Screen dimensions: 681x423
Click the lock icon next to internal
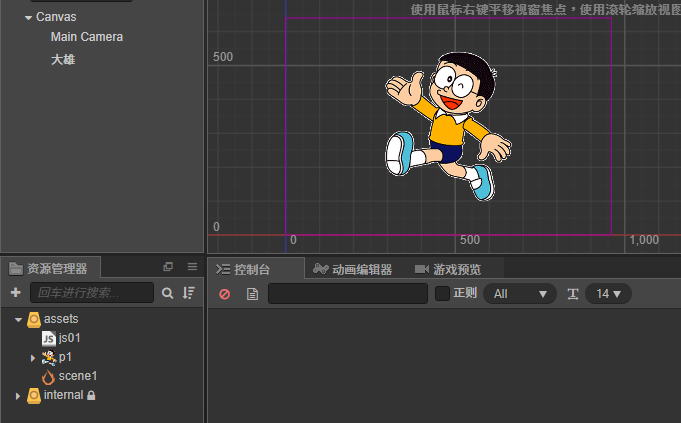click(x=91, y=395)
